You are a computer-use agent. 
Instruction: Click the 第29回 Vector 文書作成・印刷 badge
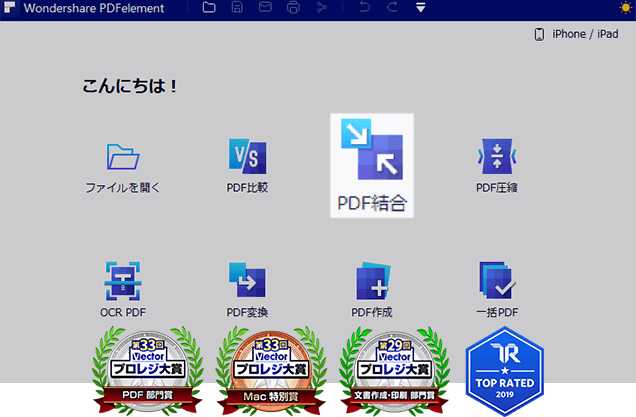(394, 371)
